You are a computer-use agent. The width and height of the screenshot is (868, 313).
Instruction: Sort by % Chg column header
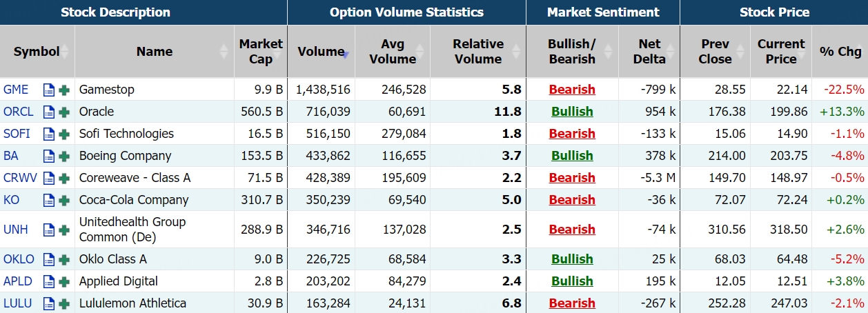tap(840, 52)
